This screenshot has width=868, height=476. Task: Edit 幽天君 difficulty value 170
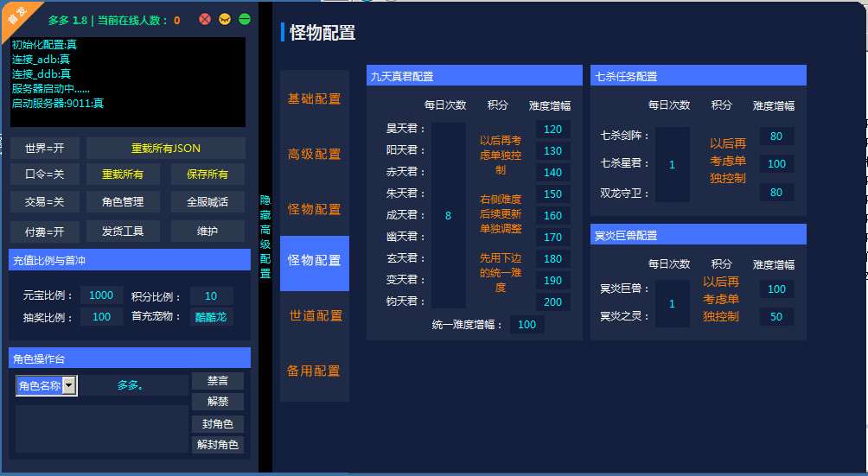click(x=553, y=238)
